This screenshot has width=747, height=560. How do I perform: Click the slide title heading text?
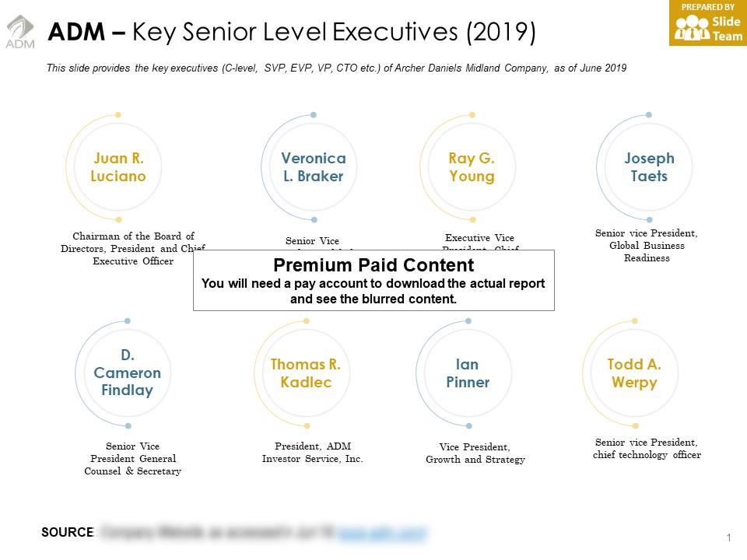click(x=292, y=33)
